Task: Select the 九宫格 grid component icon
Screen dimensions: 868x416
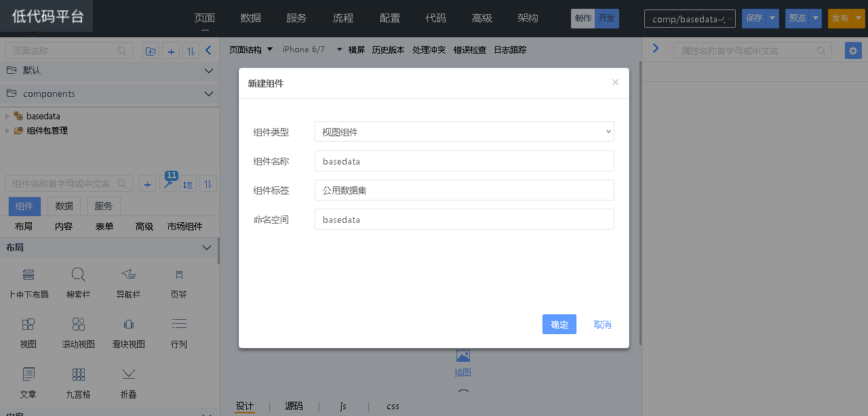Action: pyautogui.click(x=78, y=375)
